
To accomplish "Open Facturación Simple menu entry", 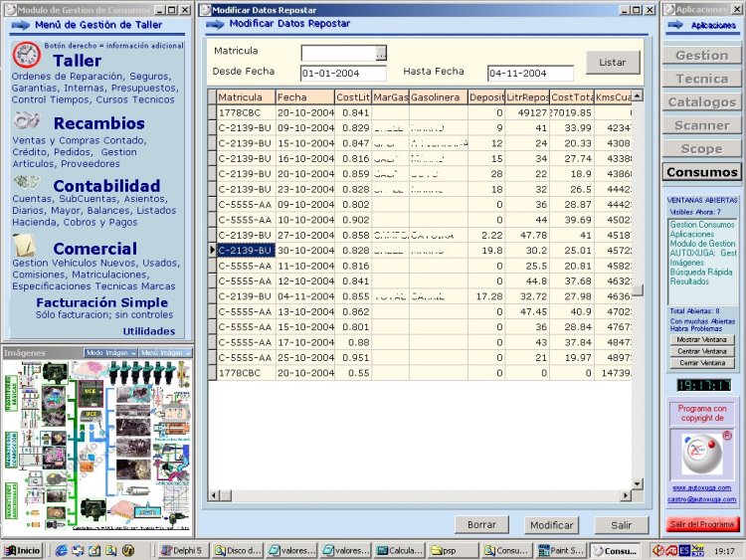I will pyautogui.click(x=101, y=302).
